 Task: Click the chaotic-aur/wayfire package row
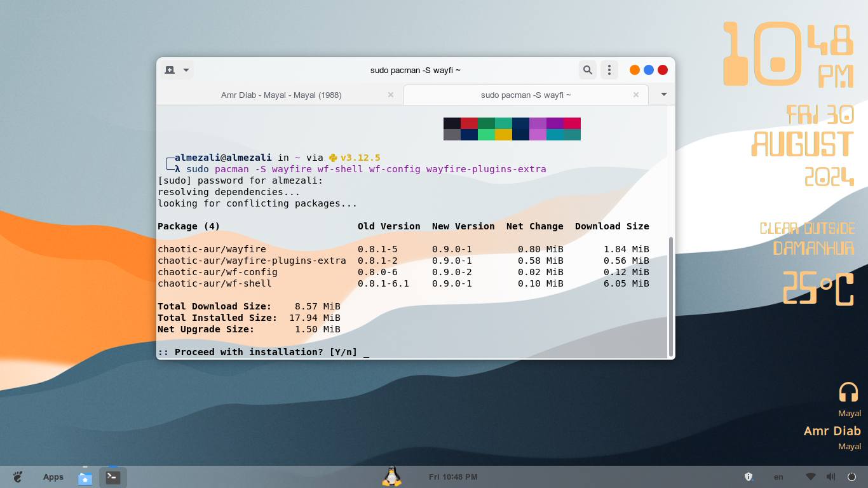click(403, 249)
